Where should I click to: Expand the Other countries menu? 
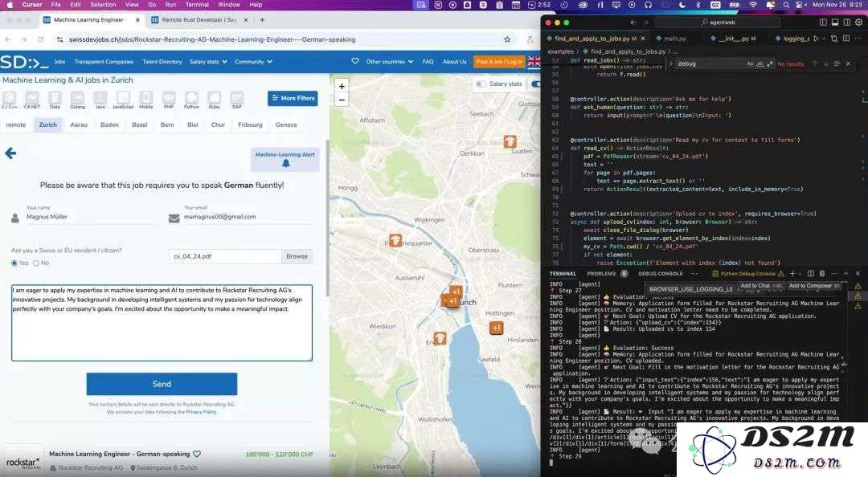tap(390, 61)
